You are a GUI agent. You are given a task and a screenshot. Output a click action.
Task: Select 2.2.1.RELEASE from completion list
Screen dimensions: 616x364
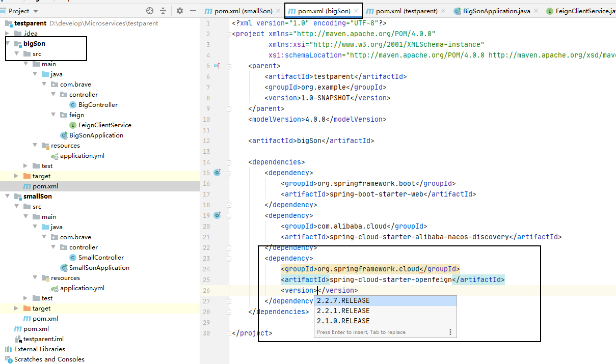pyautogui.click(x=343, y=311)
